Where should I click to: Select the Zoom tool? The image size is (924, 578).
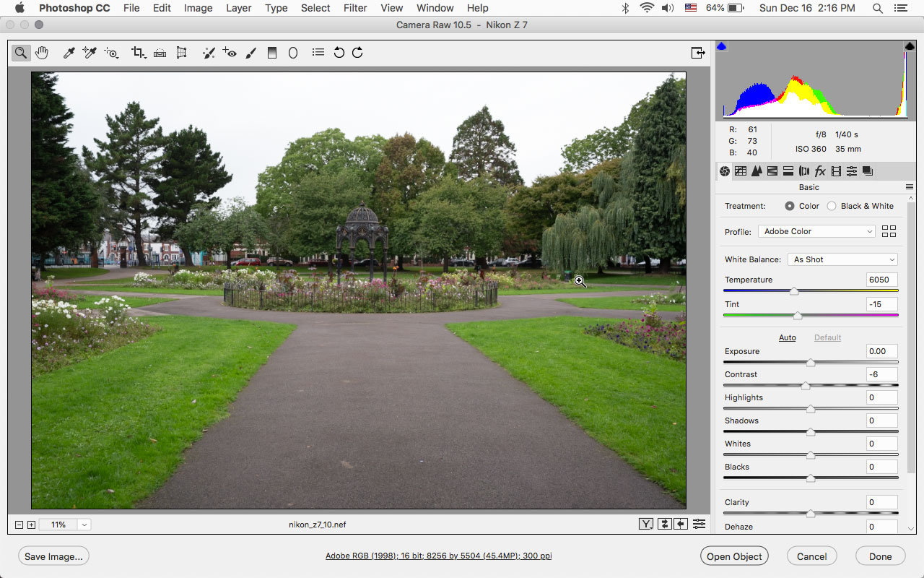click(21, 52)
